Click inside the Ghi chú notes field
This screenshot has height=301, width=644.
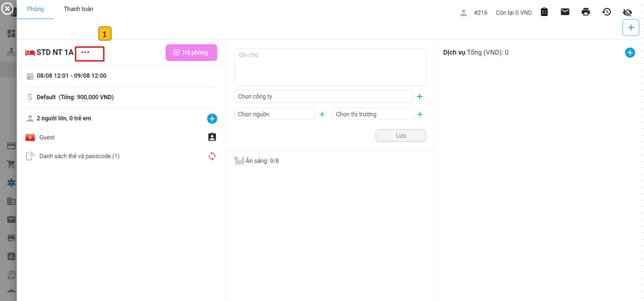[x=330, y=67]
